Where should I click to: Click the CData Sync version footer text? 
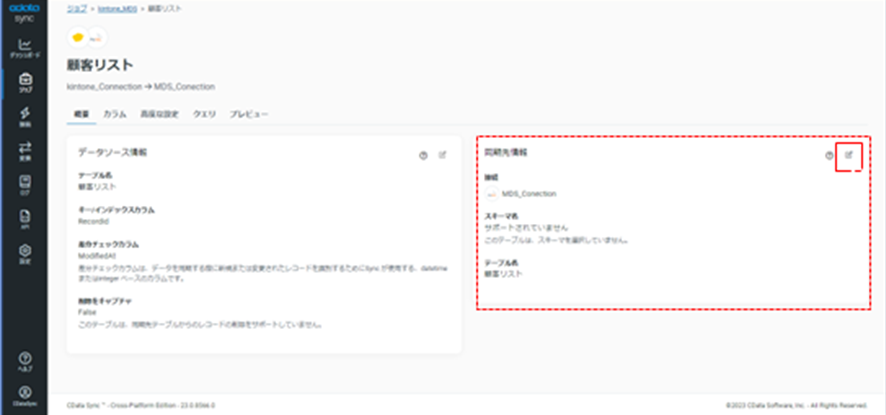[x=141, y=405]
